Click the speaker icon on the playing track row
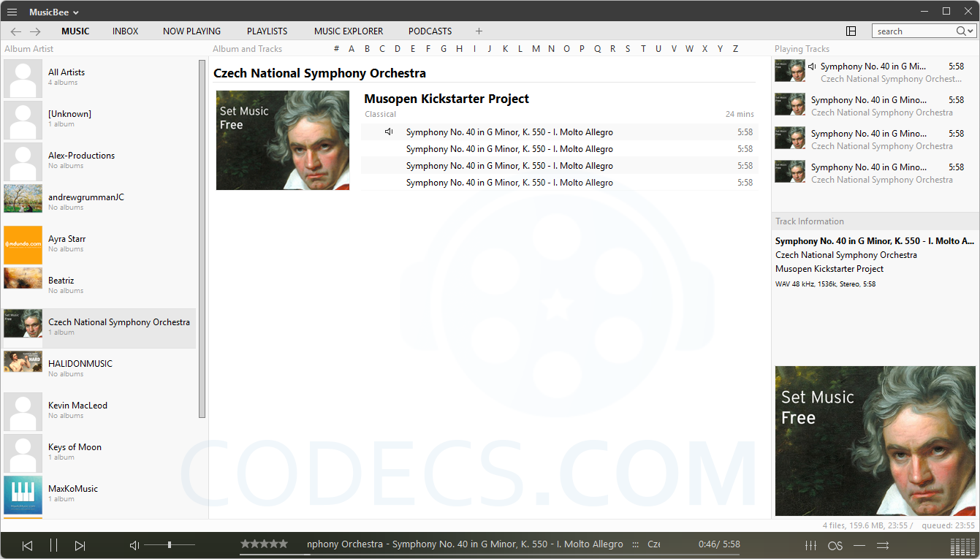The width and height of the screenshot is (980, 559). tap(390, 132)
